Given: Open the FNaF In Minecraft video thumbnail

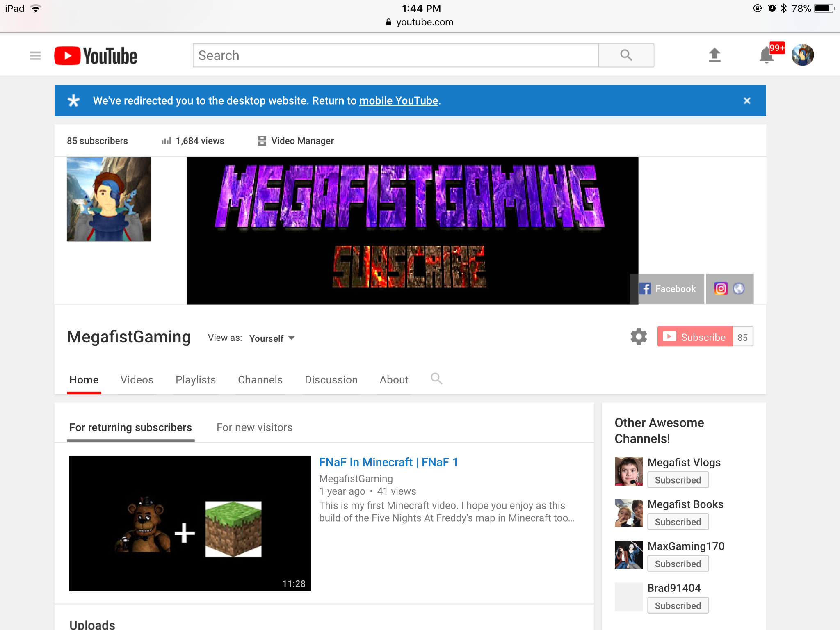Looking at the screenshot, I should click(190, 523).
